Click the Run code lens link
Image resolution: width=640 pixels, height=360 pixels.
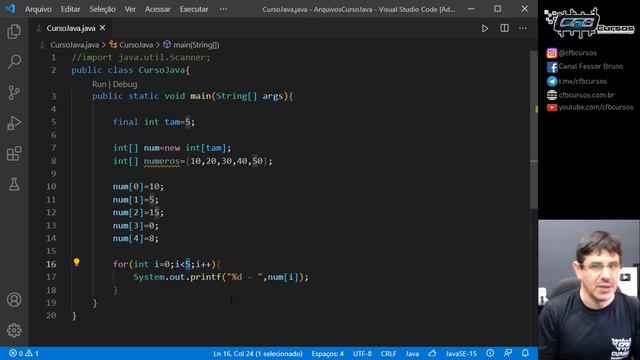[x=99, y=84]
